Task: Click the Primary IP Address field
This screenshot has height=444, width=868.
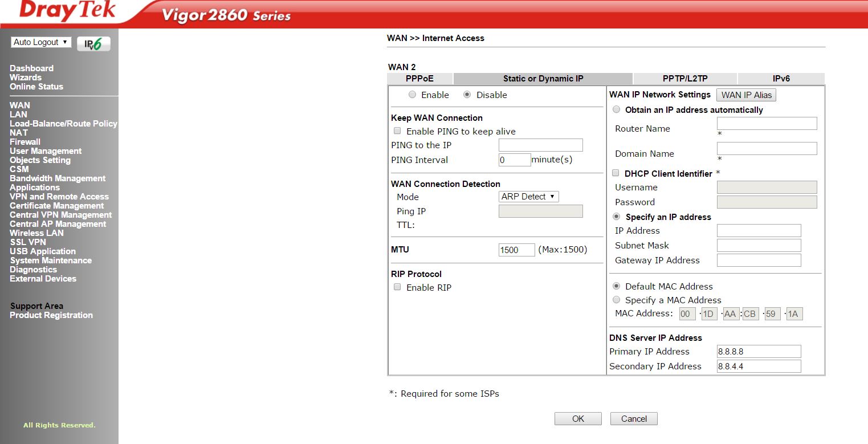Action: pos(759,352)
